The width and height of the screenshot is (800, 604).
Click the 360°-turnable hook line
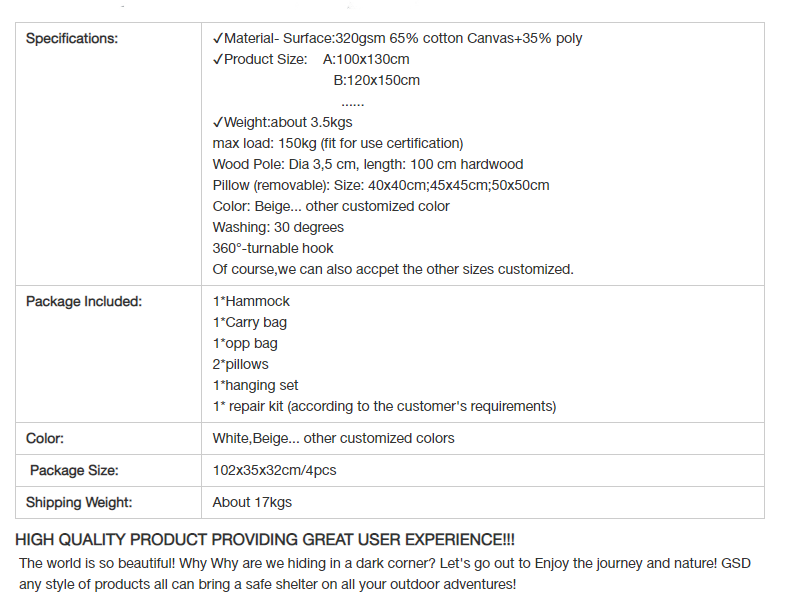pyautogui.click(x=273, y=248)
